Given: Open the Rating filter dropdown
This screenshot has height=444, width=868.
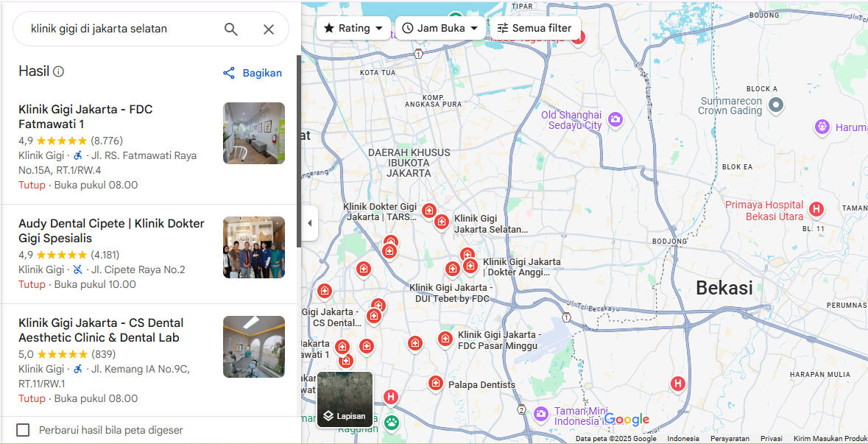Looking at the screenshot, I should coord(353,28).
